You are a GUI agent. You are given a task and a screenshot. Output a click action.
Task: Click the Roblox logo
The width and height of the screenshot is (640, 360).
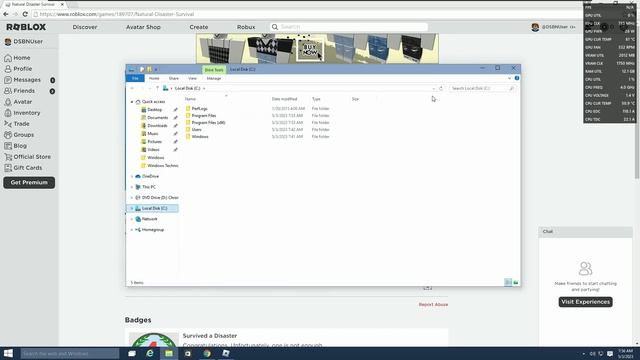coord(26,27)
